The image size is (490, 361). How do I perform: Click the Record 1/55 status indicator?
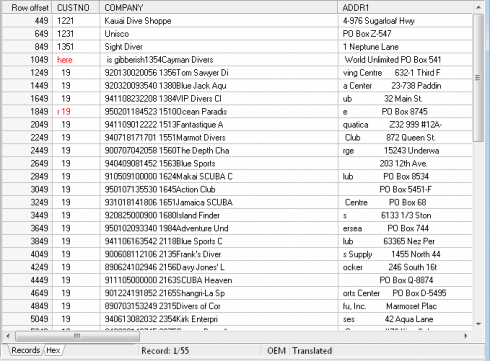click(x=165, y=351)
